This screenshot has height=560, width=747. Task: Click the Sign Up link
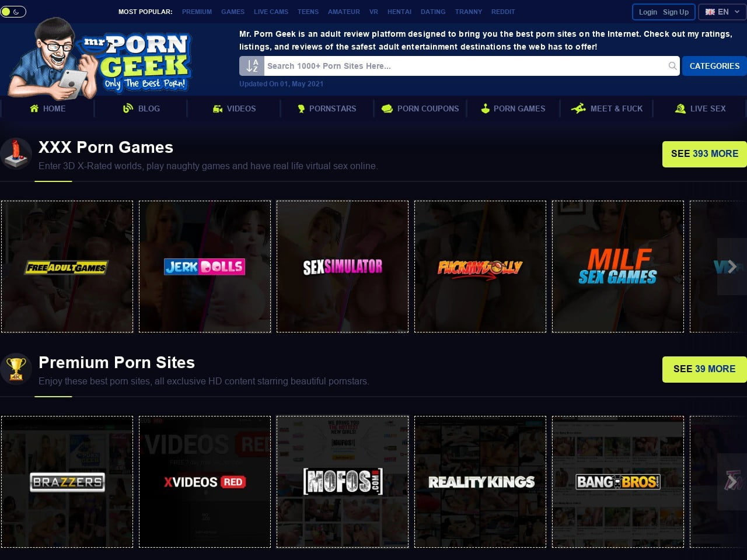coord(676,12)
